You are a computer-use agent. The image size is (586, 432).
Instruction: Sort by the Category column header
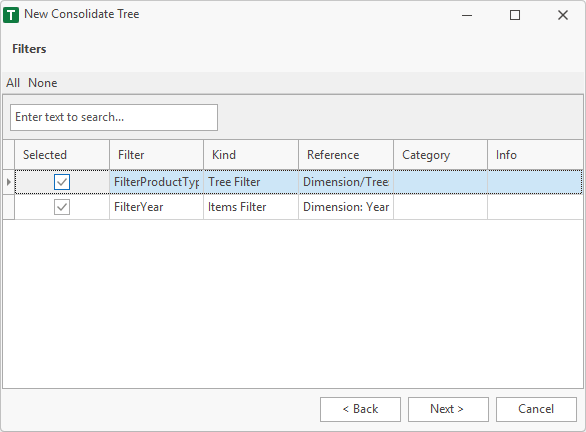point(441,155)
